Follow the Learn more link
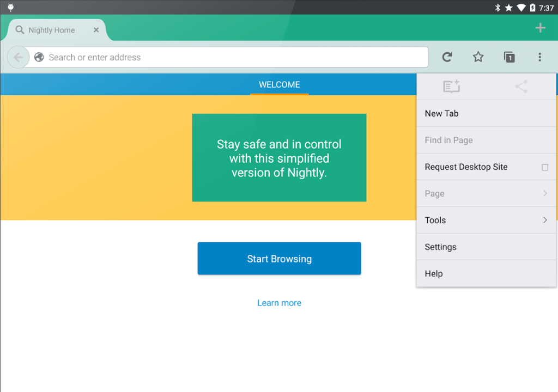This screenshot has width=558, height=392. (280, 303)
